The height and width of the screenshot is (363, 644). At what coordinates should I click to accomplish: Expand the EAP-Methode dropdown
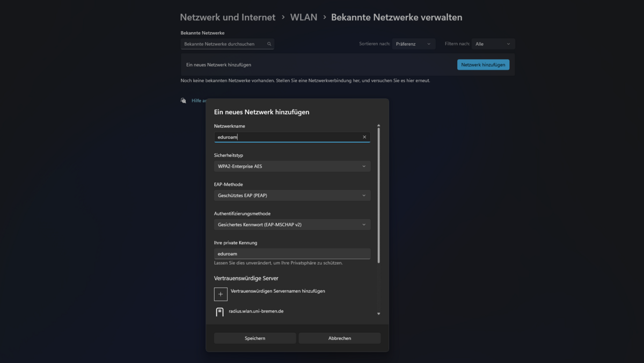point(292,195)
